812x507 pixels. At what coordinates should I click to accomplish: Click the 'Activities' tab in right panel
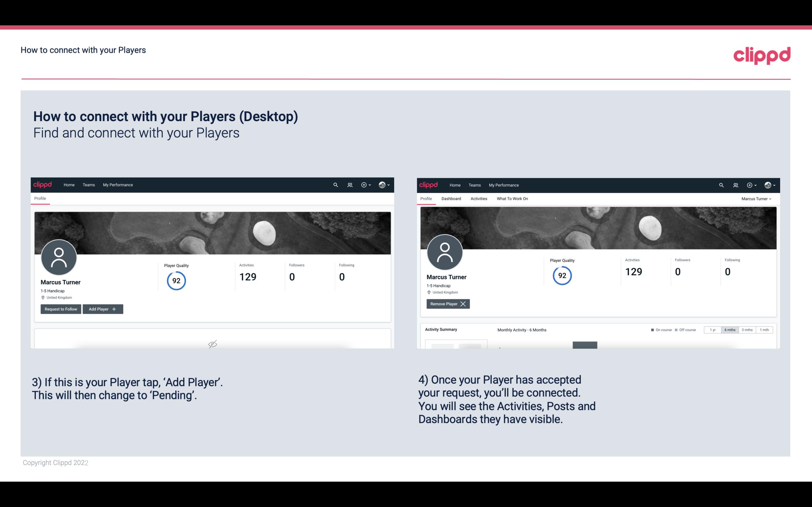[479, 199]
